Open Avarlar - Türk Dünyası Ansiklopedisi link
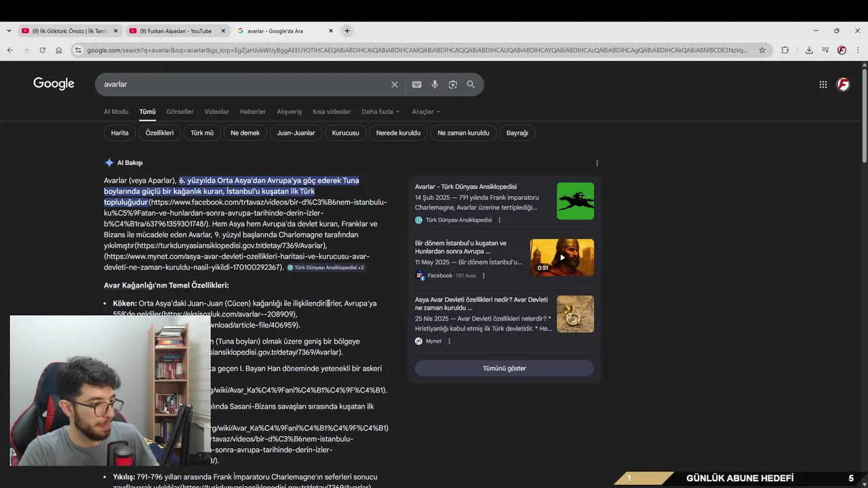This screenshot has width=868, height=488. [465, 186]
